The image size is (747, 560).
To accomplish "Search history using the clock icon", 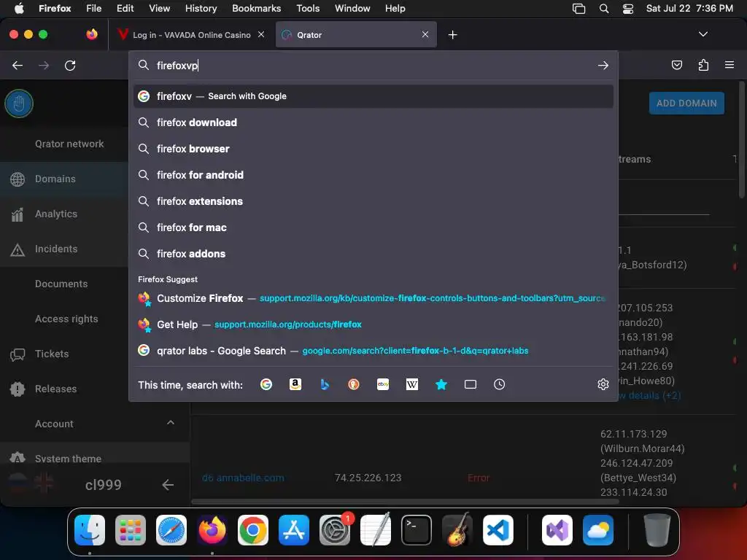I will pyautogui.click(x=499, y=384).
